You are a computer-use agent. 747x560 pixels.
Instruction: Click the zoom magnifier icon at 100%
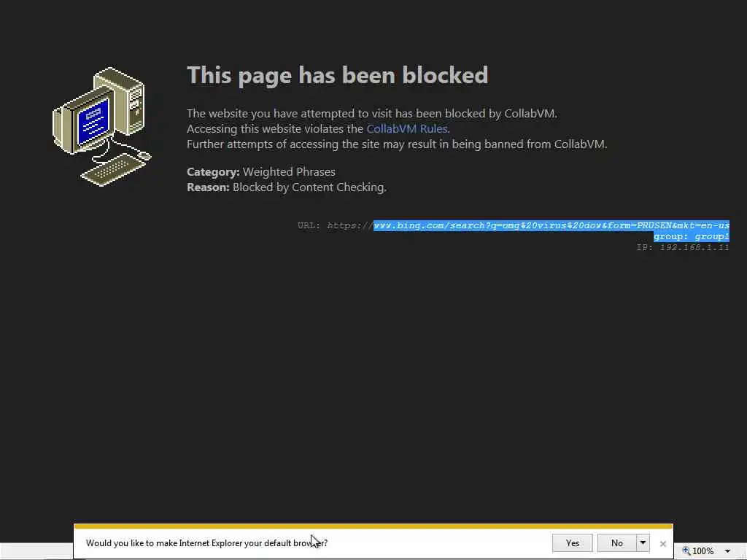(x=686, y=551)
